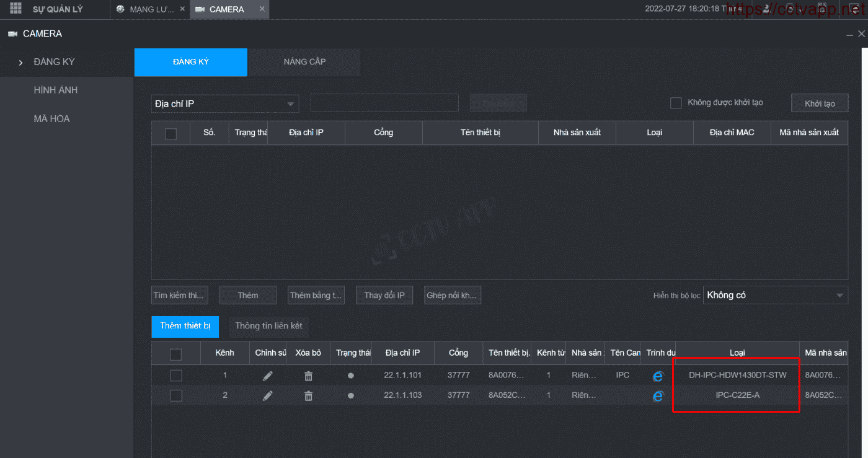868x458 pixels.
Task: Open browser icon for camera 22.1.1.101
Action: pos(657,376)
